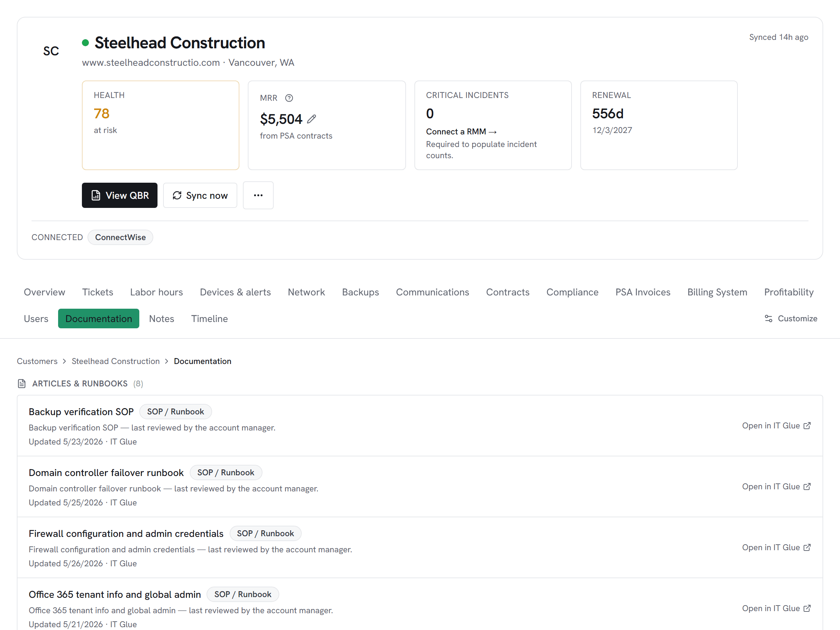Go to the Network tab
The image size is (840, 630).
[x=307, y=292]
